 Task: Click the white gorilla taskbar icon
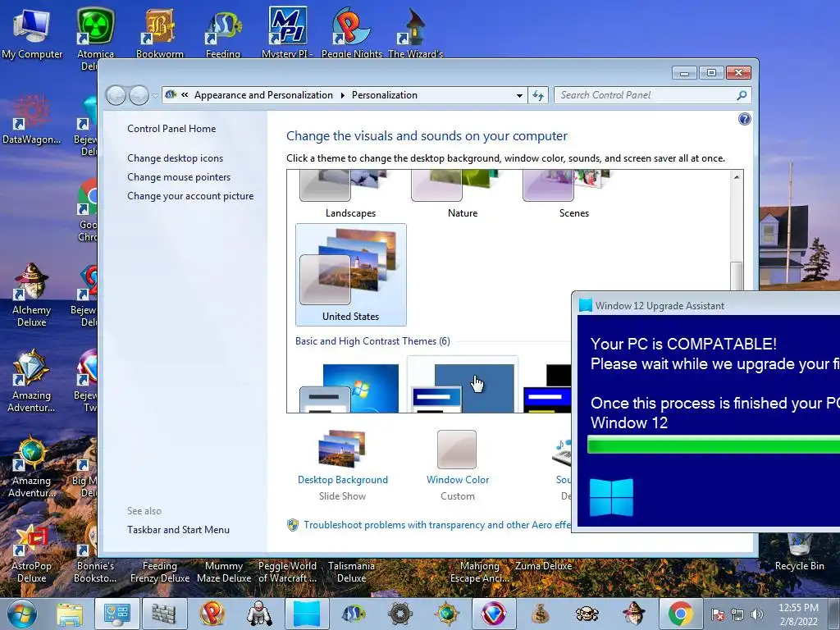click(259, 614)
